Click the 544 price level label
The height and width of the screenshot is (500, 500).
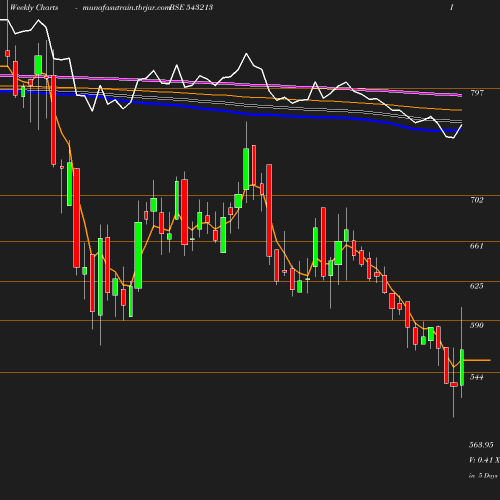(477, 377)
